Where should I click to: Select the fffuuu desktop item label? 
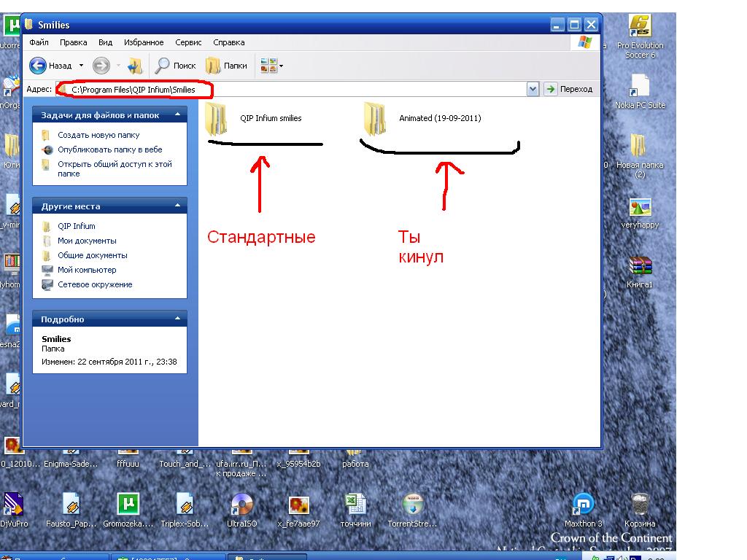[x=128, y=464]
